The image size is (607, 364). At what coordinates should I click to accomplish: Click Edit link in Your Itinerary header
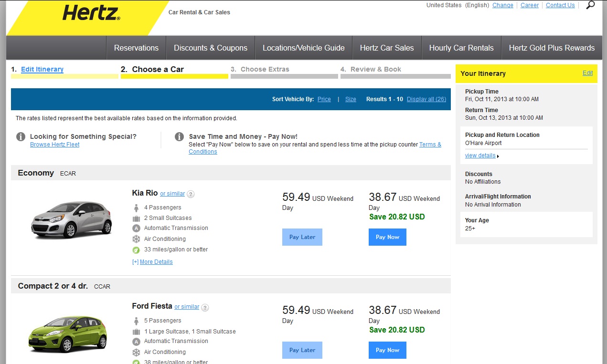point(587,73)
